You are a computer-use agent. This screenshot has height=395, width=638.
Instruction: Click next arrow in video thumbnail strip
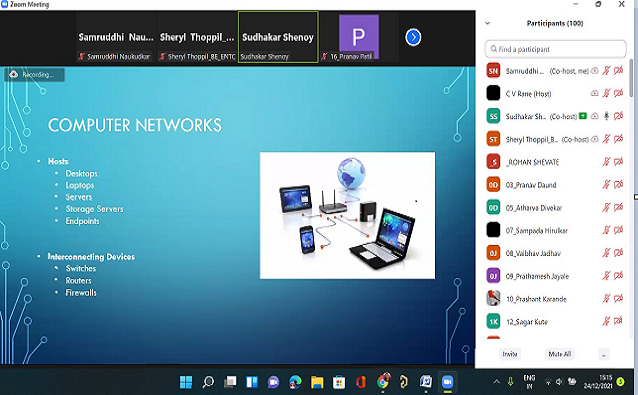click(413, 37)
